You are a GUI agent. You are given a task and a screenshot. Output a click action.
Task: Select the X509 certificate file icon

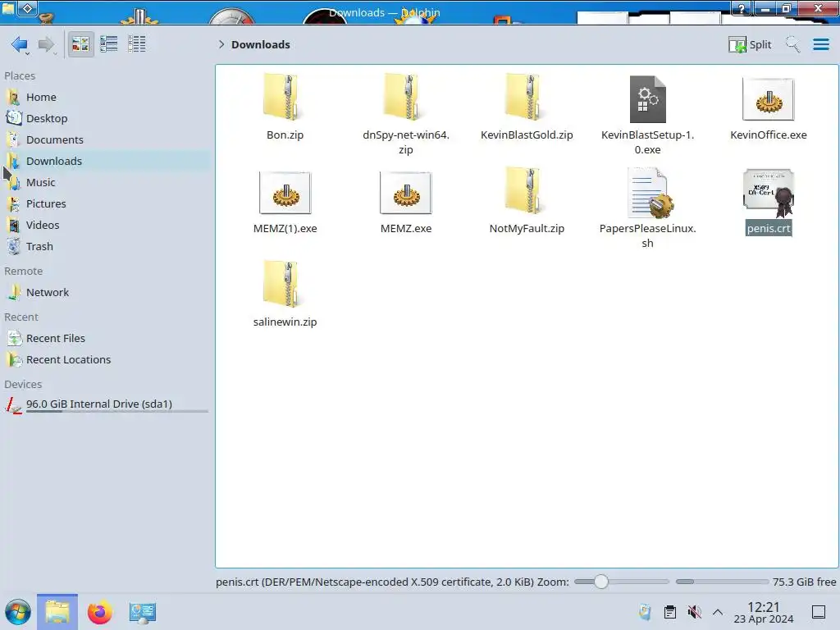click(769, 193)
